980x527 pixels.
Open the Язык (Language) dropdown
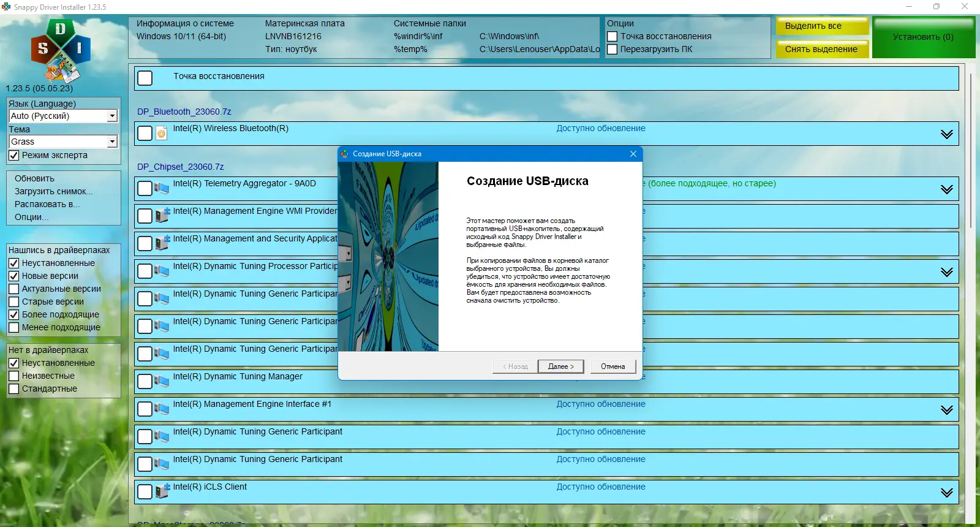63,116
